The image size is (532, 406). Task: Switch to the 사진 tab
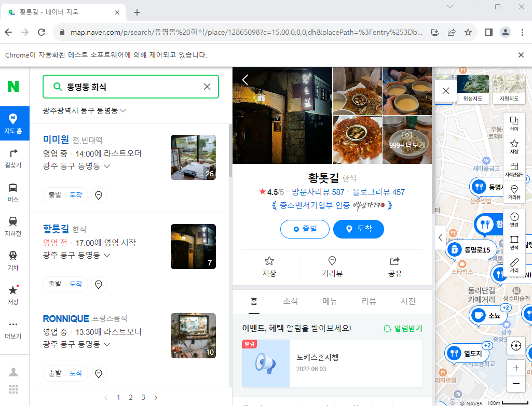coord(408,301)
